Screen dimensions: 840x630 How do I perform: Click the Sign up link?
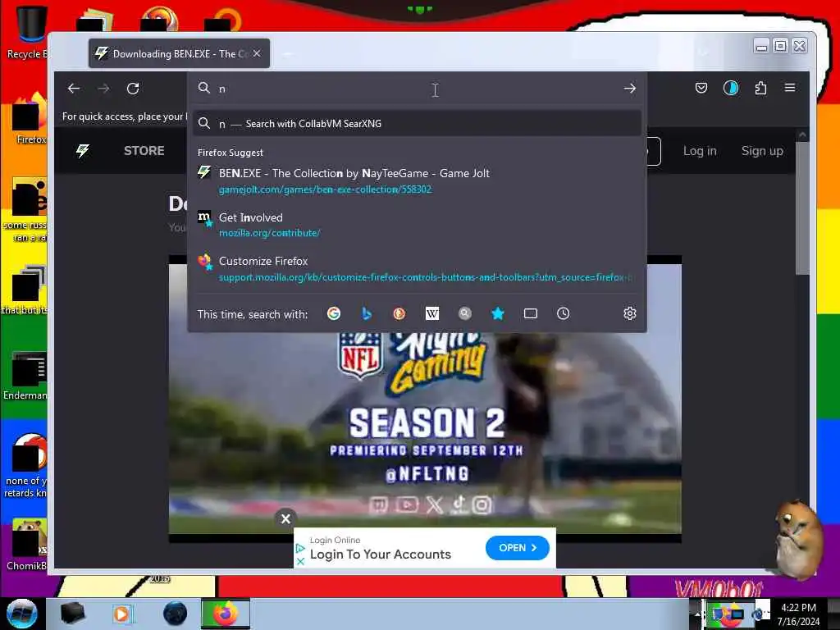click(762, 151)
